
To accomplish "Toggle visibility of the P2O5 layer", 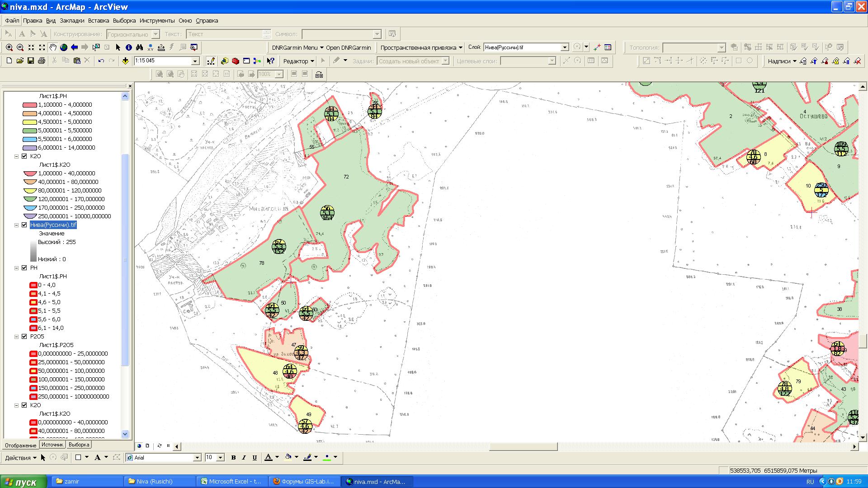I will coord(24,337).
